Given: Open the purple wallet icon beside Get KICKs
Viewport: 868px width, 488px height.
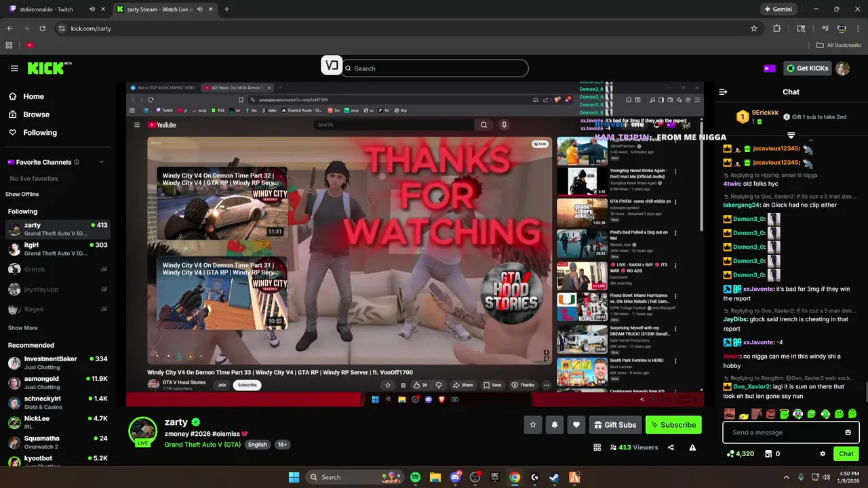Looking at the screenshot, I should (x=770, y=68).
